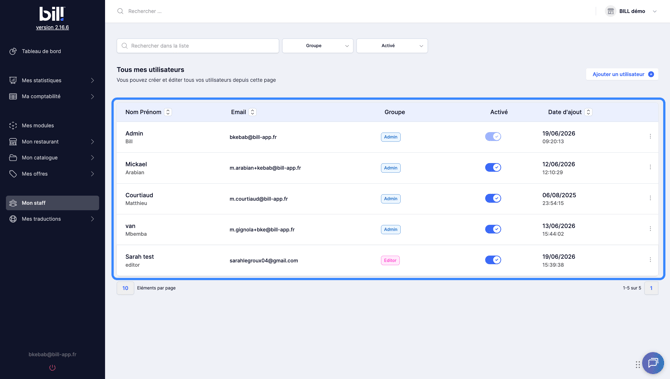Screen dimensions: 670x379
Task: Click Ajouter un utilisateur button
Action: 622,74
